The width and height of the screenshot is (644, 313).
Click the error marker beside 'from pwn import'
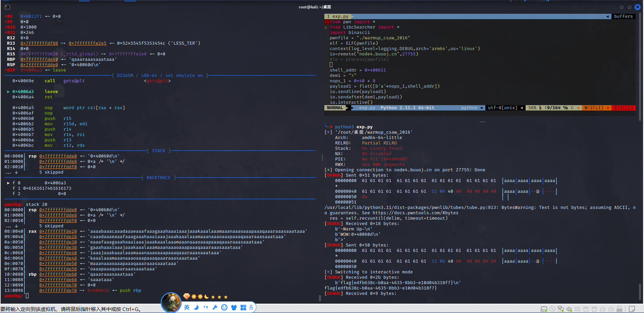coord(327,22)
